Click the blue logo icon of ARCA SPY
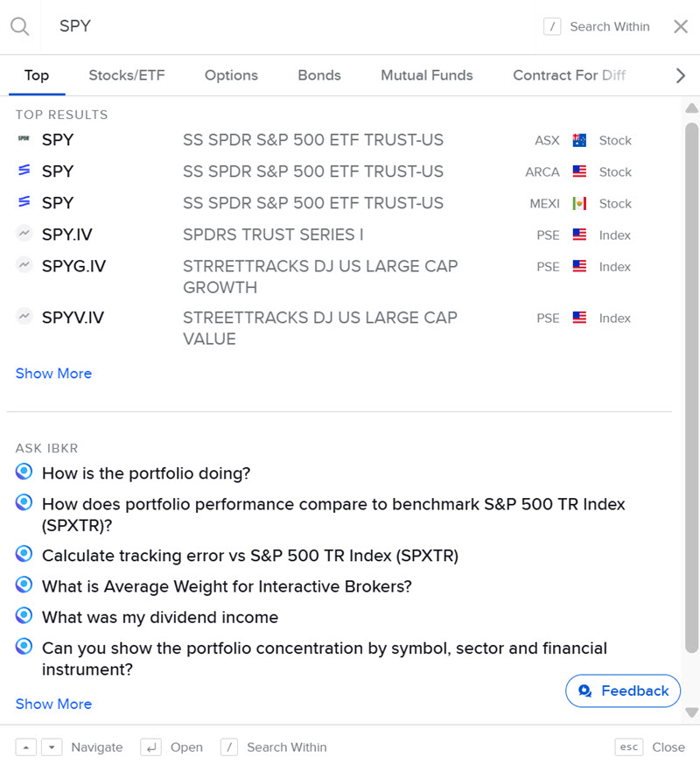Viewport: 700px width, 764px height. click(x=24, y=170)
